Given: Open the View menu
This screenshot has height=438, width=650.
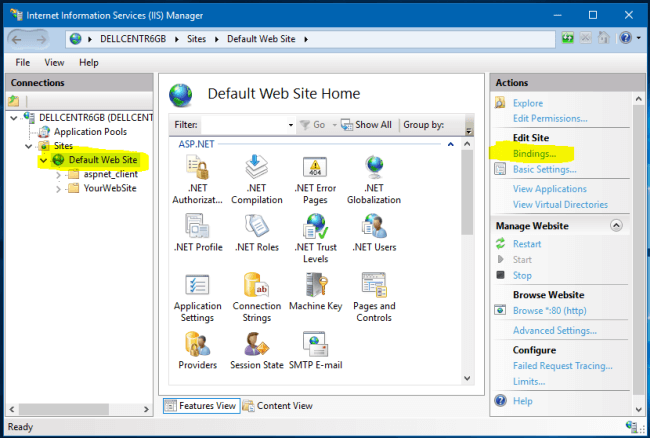Looking at the screenshot, I should (54, 62).
